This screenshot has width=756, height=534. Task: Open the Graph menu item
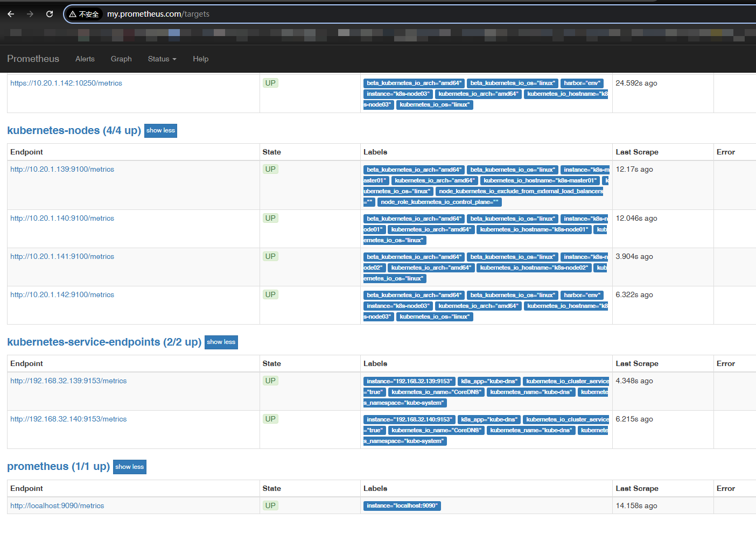121,59
